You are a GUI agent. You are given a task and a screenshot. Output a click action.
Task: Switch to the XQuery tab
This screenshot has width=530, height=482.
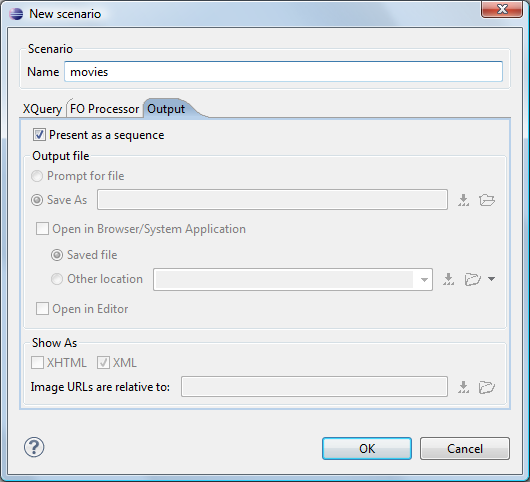coord(42,109)
